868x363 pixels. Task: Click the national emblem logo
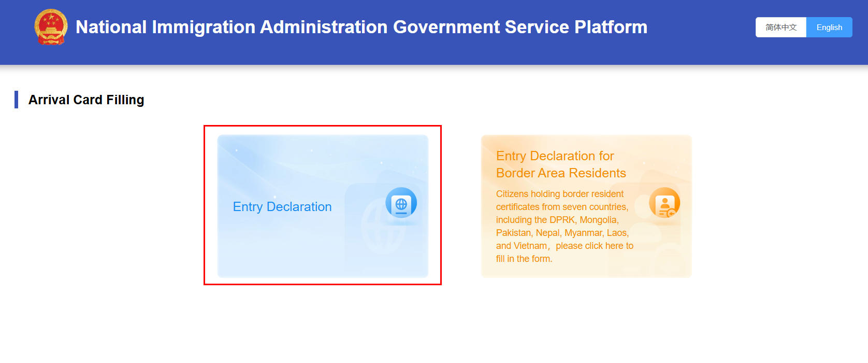click(51, 27)
